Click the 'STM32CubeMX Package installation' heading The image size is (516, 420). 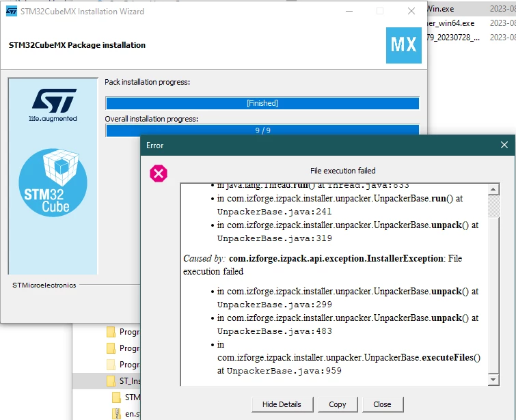point(77,45)
